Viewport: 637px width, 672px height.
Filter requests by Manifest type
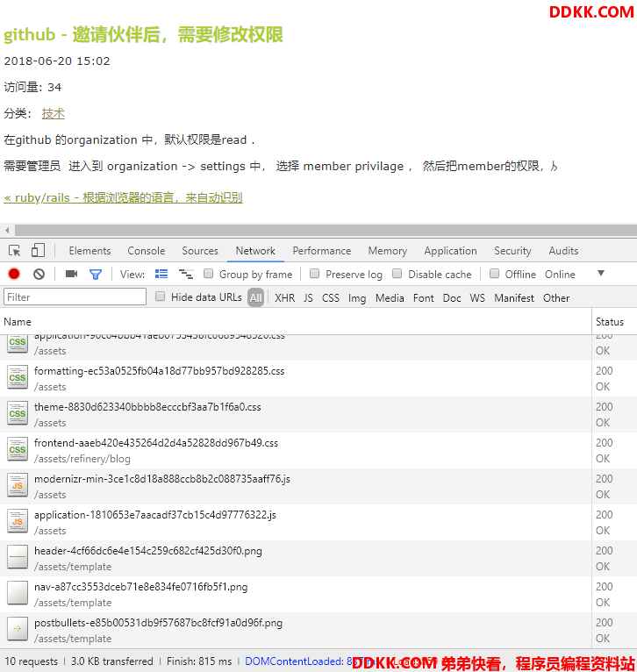514,298
